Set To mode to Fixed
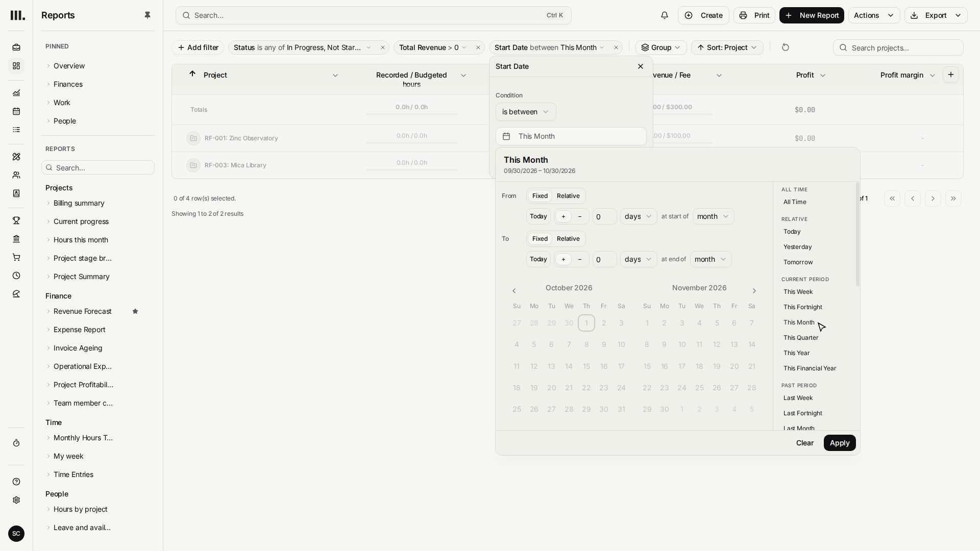980x551 pixels. pos(540,239)
